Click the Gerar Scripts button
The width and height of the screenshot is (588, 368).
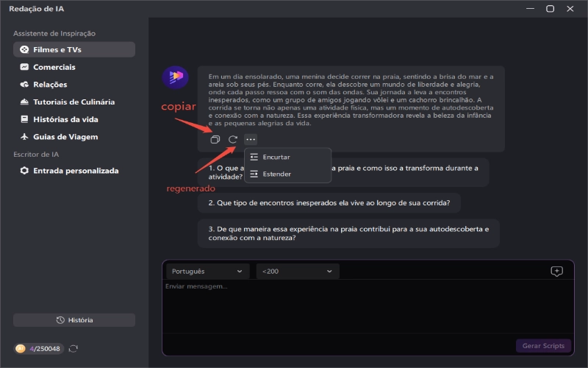pos(543,346)
